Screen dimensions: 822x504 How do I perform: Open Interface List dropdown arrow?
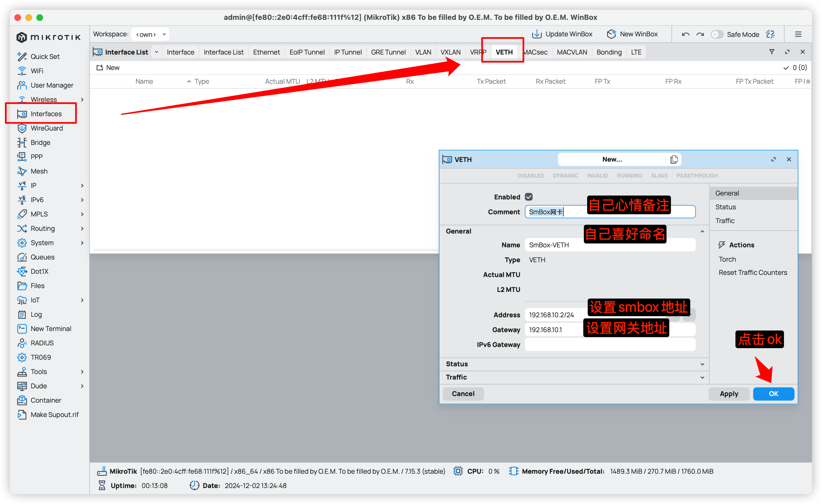[x=157, y=52]
